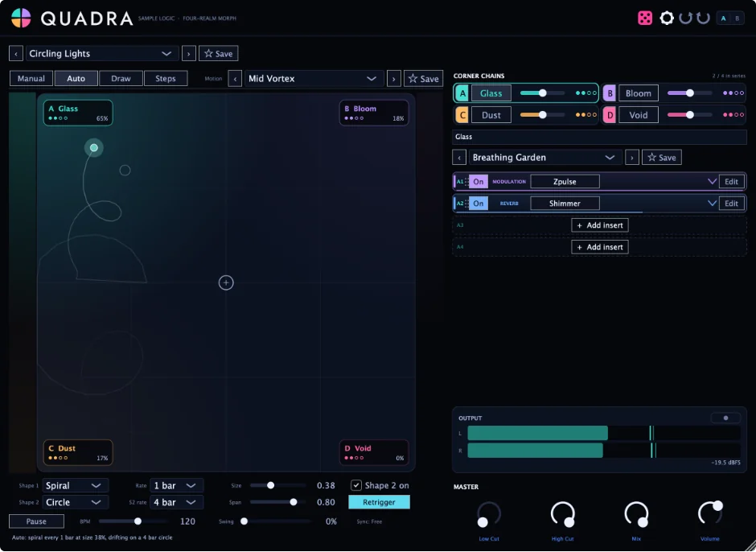
Task: Go to next chain preset after Breathing Garden
Action: click(x=631, y=157)
